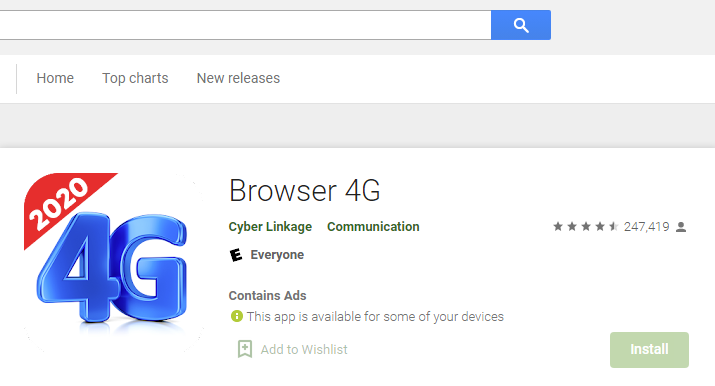Open the 247,419 ratings count
The image size is (715, 386).
click(x=647, y=227)
